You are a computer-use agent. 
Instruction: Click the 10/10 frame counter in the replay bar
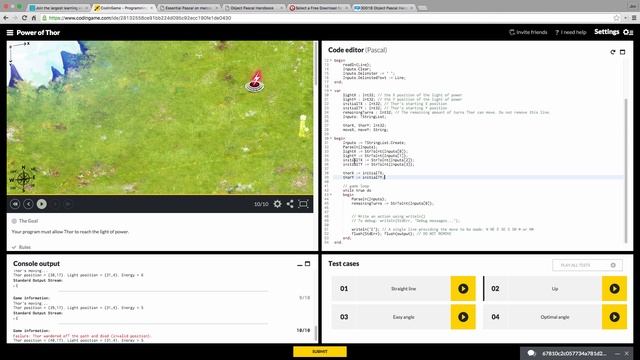261,204
